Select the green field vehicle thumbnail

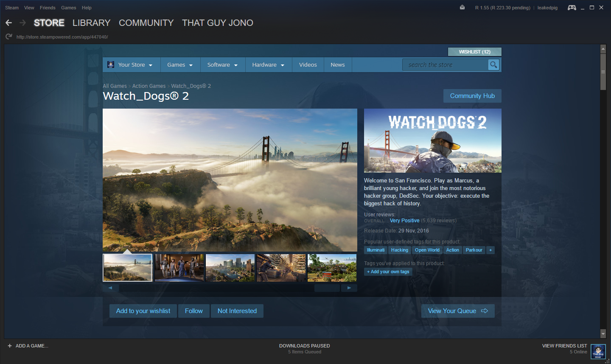[x=332, y=268]
